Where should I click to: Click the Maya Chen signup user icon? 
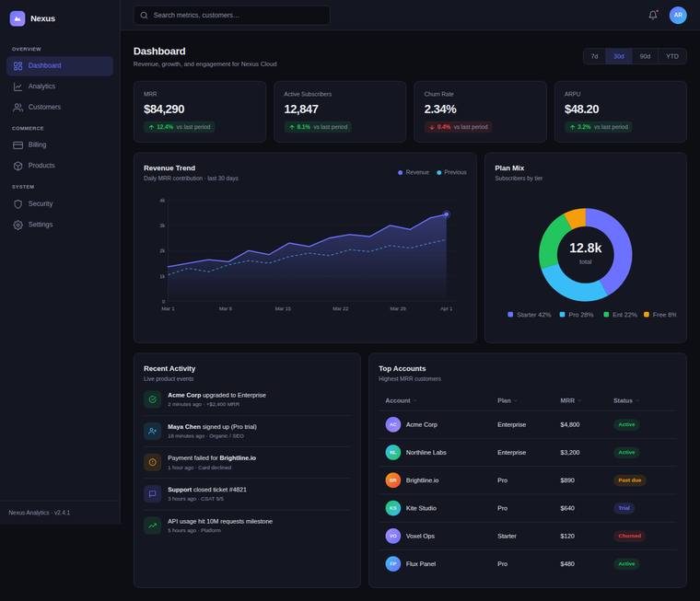coord(152,431)
